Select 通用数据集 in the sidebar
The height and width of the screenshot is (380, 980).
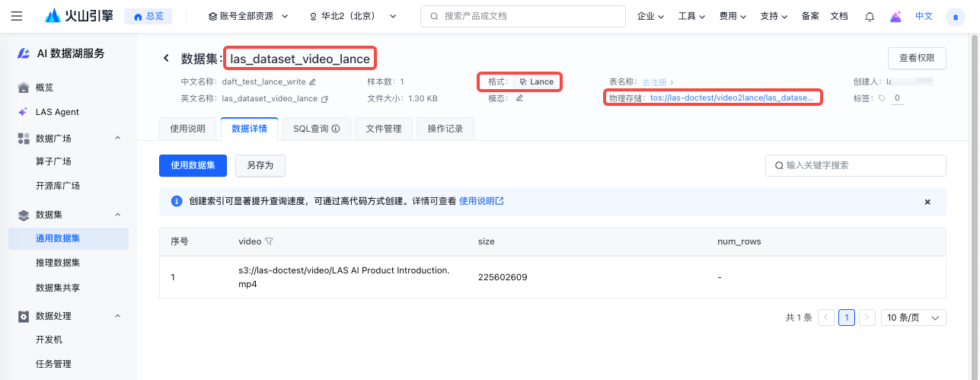click(69, 238)
